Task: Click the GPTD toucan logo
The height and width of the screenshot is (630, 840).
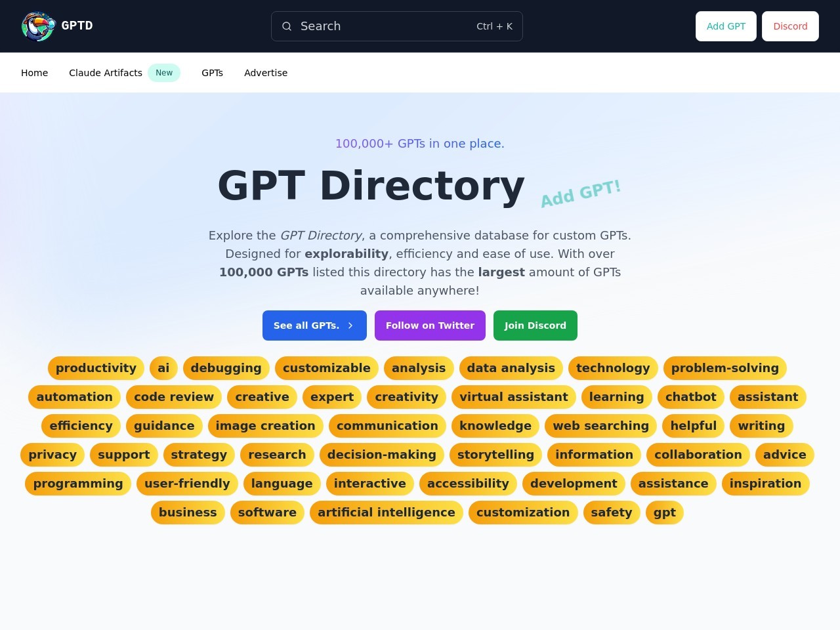Action: pos(38,26)
